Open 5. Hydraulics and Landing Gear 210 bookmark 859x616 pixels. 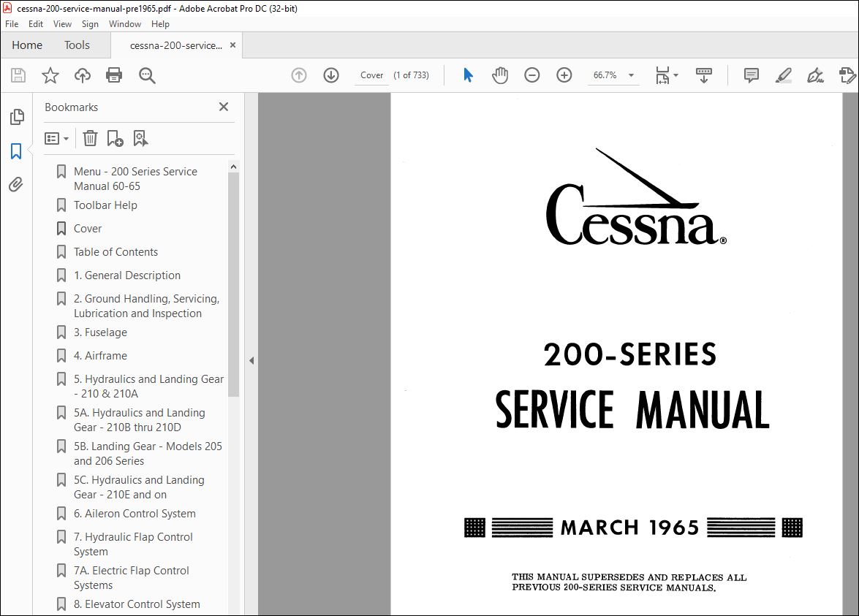tap(148, 386)
